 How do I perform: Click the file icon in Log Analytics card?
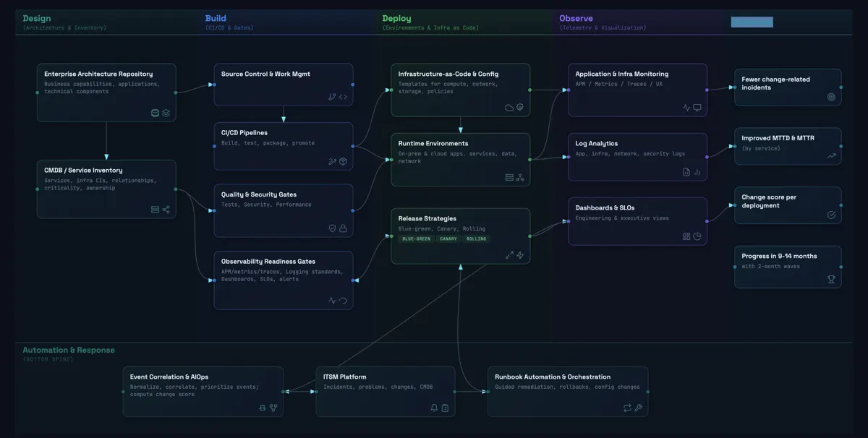[x=686, y=172]
